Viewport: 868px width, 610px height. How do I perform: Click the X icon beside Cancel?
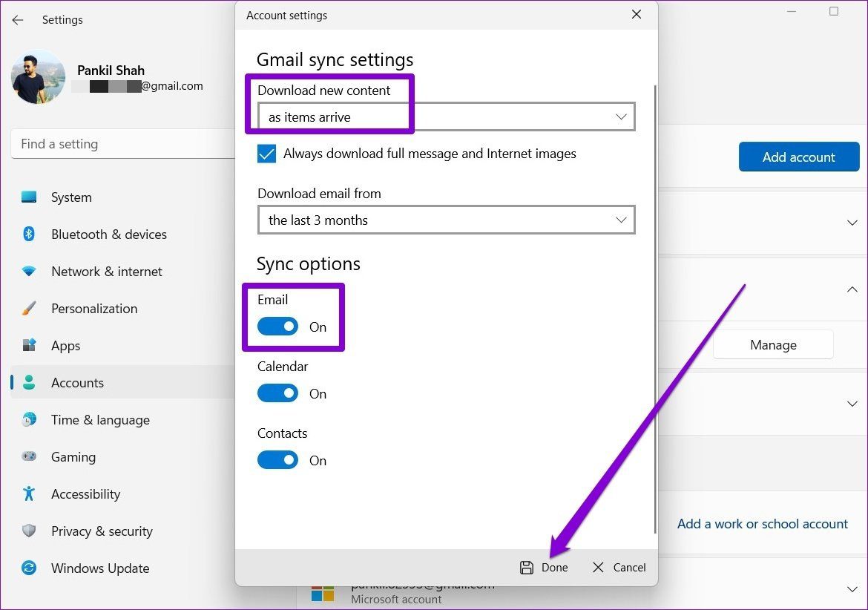click(598, 568)
